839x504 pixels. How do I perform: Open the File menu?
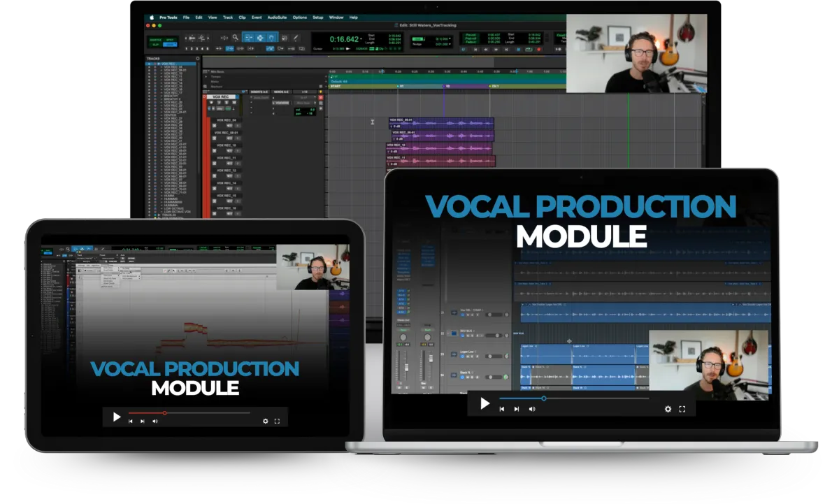186,17
